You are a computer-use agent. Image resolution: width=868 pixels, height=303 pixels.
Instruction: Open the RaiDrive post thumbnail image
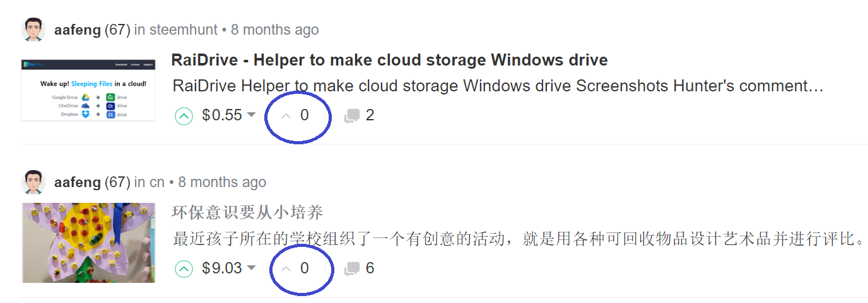tap(88, 90)
